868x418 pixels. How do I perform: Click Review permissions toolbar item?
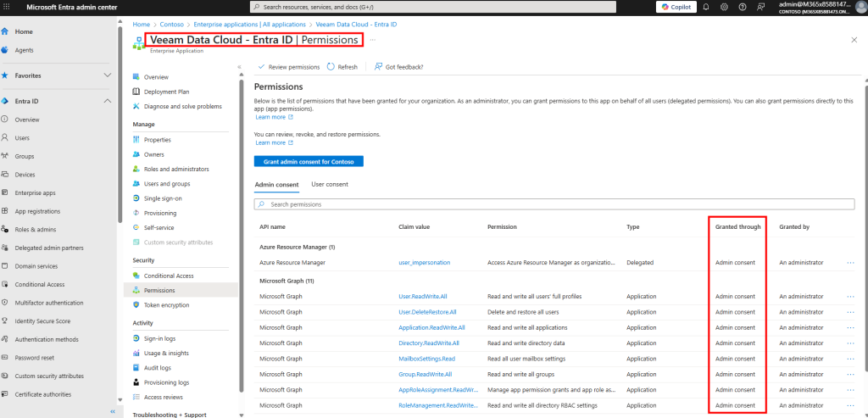[x=288, y=67]
